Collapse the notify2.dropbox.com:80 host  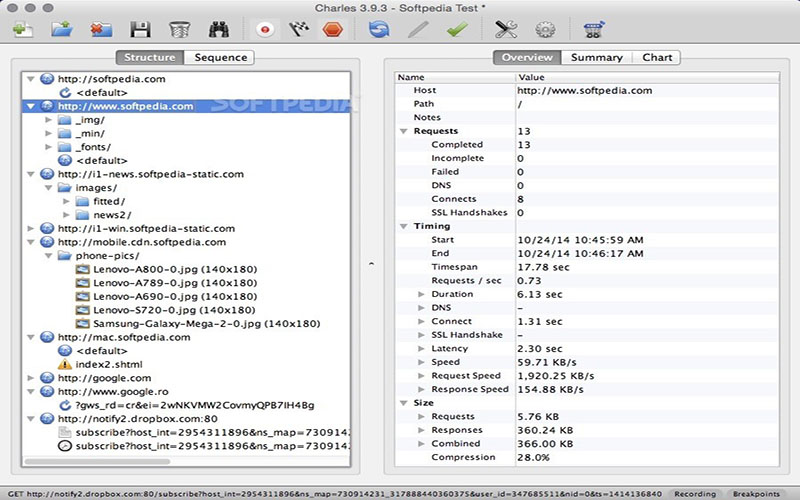[31, 419]
